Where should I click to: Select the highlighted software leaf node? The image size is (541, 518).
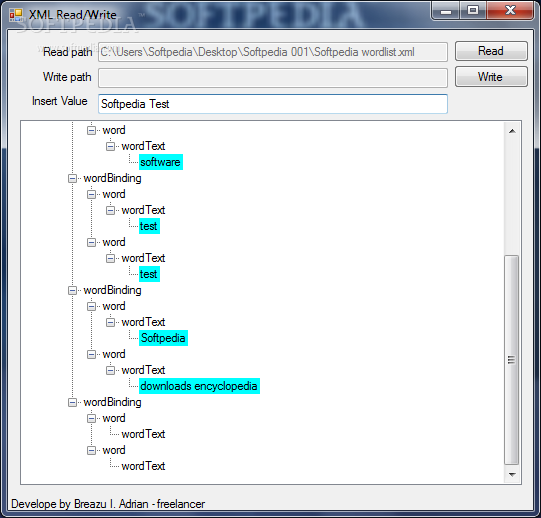click(x=160, y=162)
